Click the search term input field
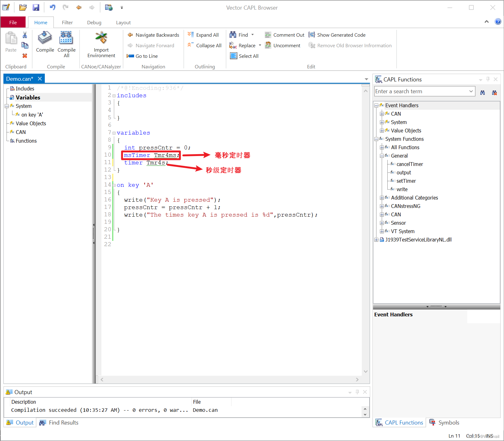Image resolution: width=504 pixels, height=441 pixels. (421, 91)
